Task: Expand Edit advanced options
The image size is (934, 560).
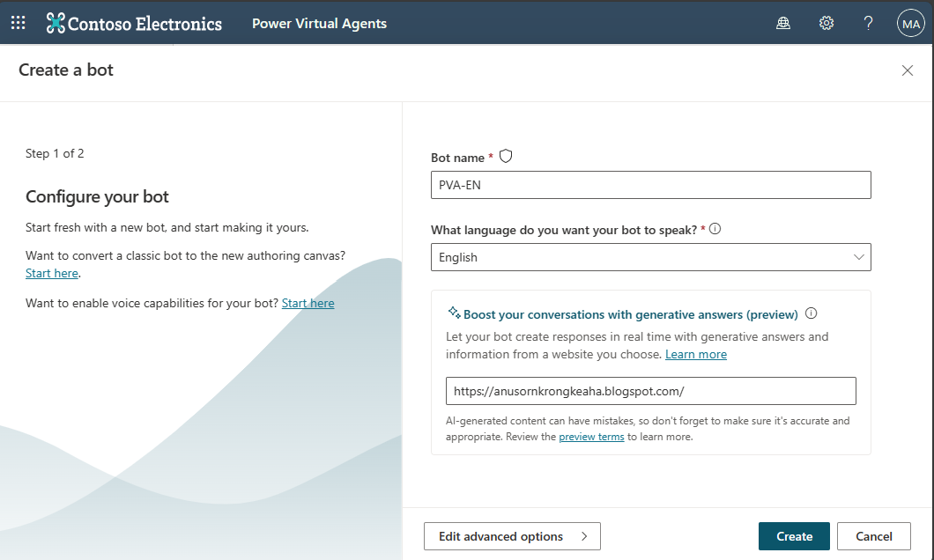Action: [512, 536]
